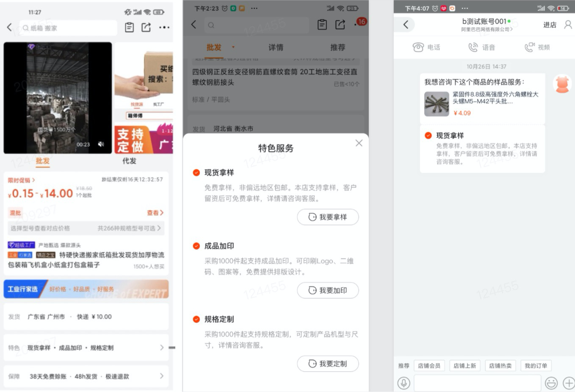Screen dimensions: 575x392
Task: Switch to the 推荐 tab
Action: click(x=337, y=47)
